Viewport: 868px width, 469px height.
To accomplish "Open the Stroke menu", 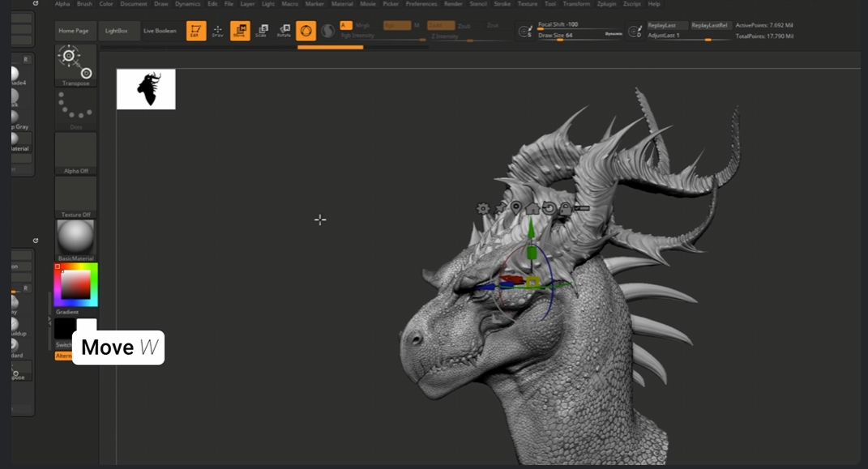I will point(502,4).
